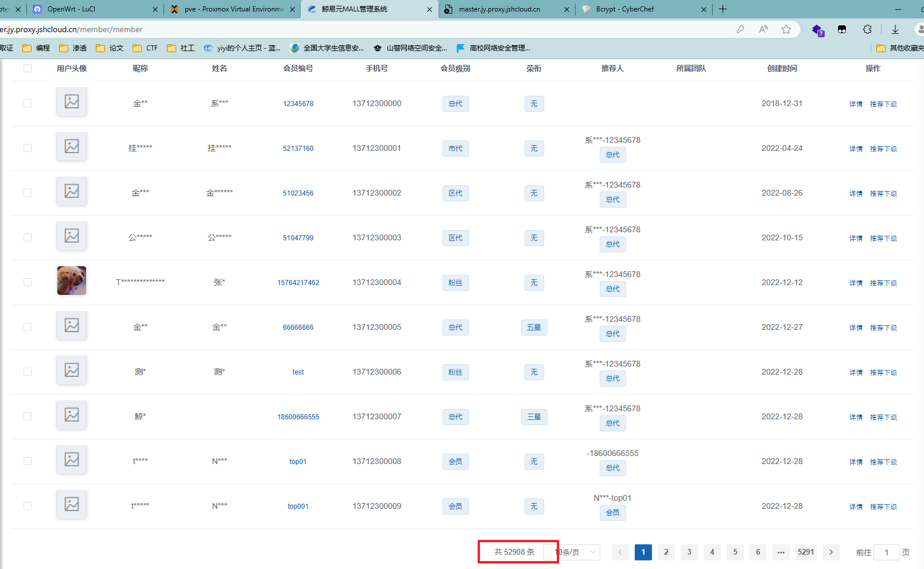Screen dimensions: 924x569
Task: Click 论文 bookmark folder
Action: tap(110, 48)
